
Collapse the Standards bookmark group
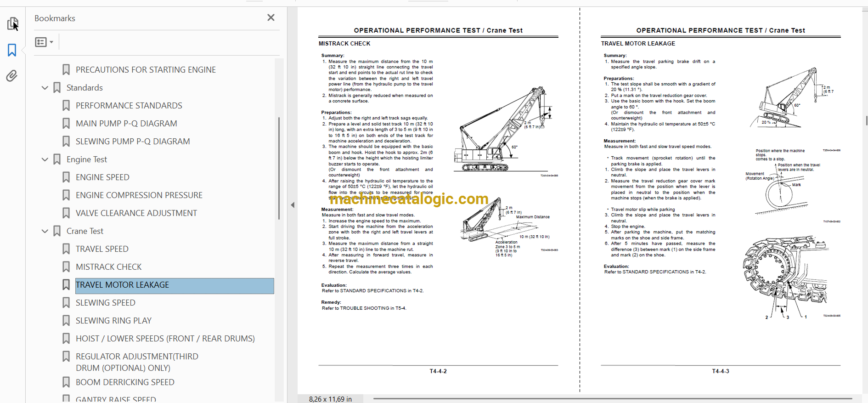click(45, 88)
